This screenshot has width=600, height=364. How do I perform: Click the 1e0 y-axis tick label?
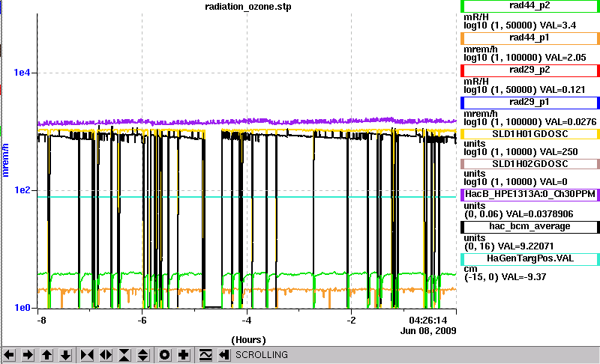[22, 308]
